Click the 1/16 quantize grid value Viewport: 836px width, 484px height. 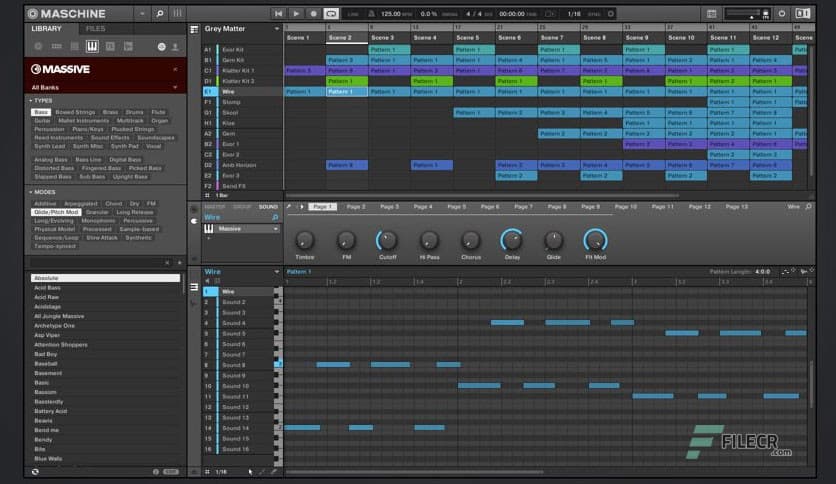pos(574,14)
